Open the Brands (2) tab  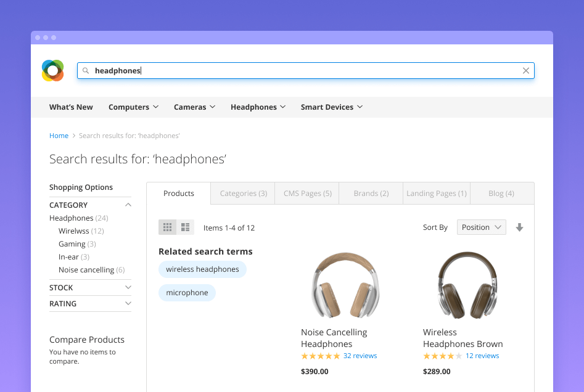(371, 194)
